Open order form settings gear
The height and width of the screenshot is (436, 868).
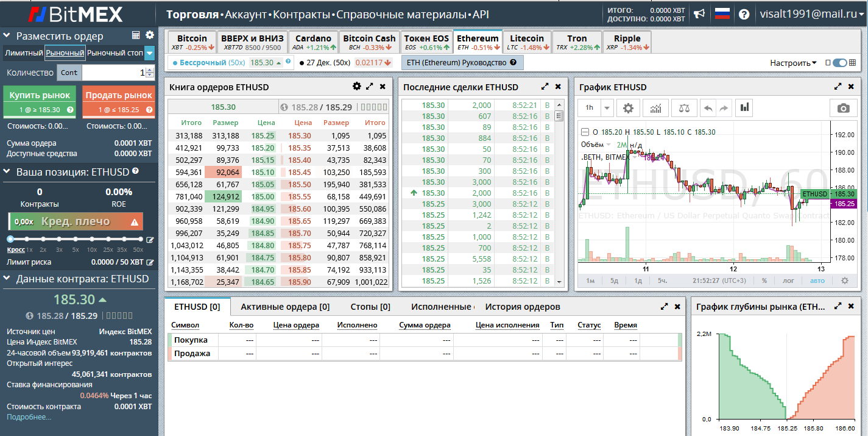pyautogui.click(x=150, y=35)
